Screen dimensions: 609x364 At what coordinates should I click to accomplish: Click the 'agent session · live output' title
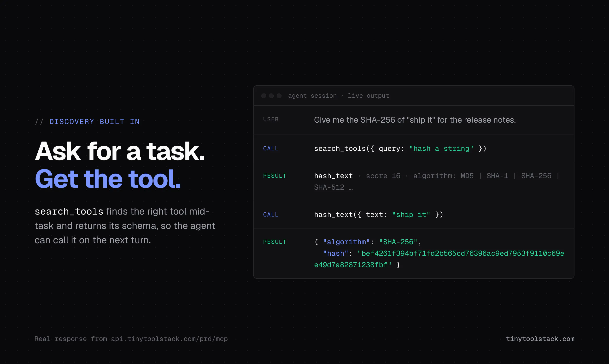(338, 96)
